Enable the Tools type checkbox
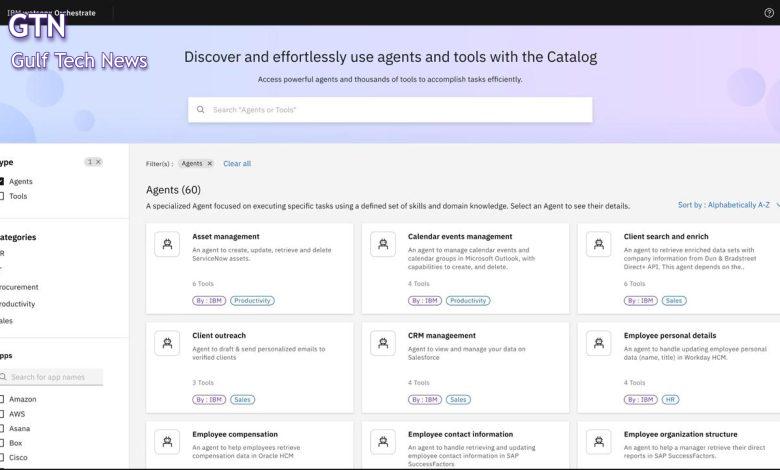 (2, 196)
